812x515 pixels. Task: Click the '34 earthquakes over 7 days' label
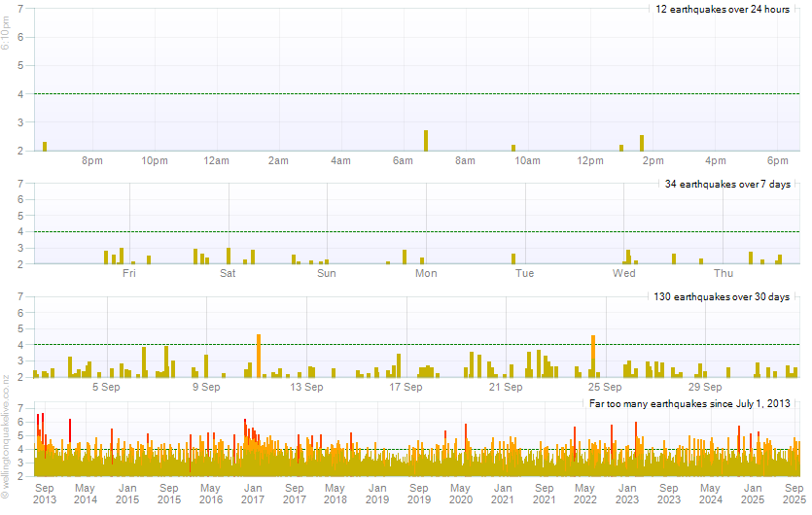[726, 185]
